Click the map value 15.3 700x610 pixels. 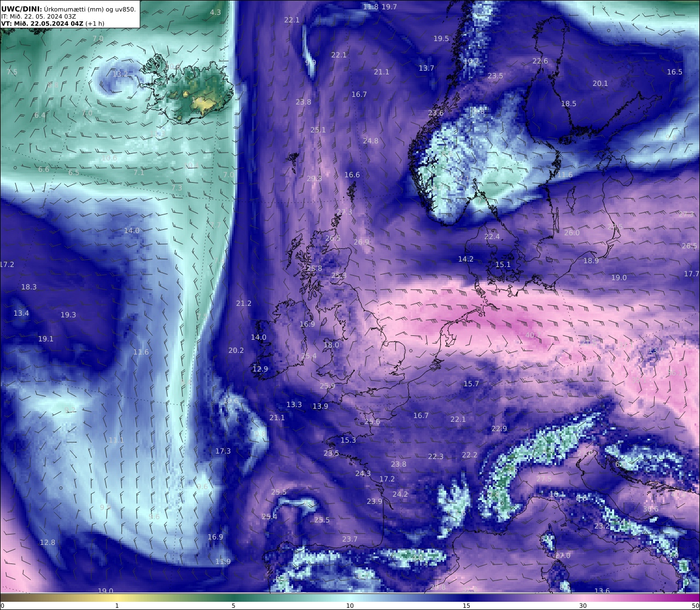click(x=348, y=440)
